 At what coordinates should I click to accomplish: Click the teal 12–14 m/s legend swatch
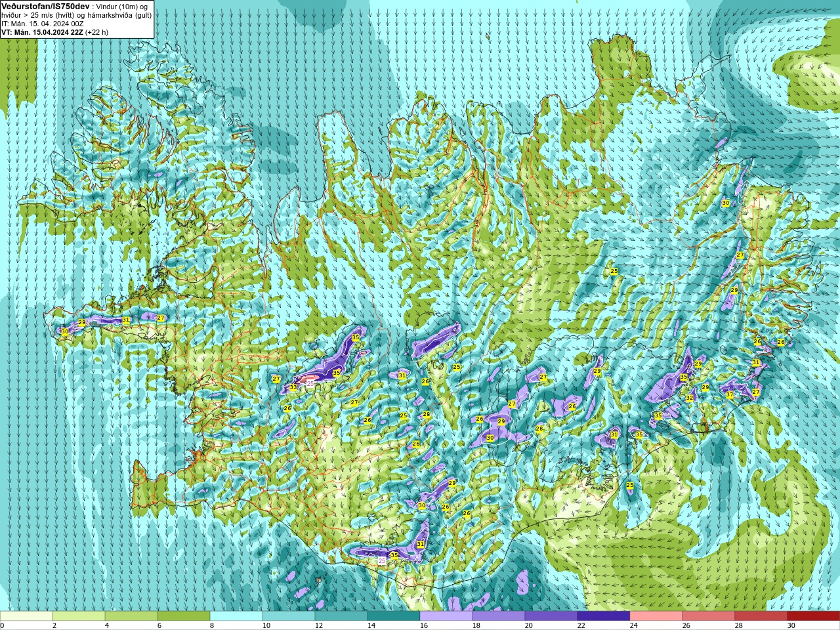[x=341, y=616]
